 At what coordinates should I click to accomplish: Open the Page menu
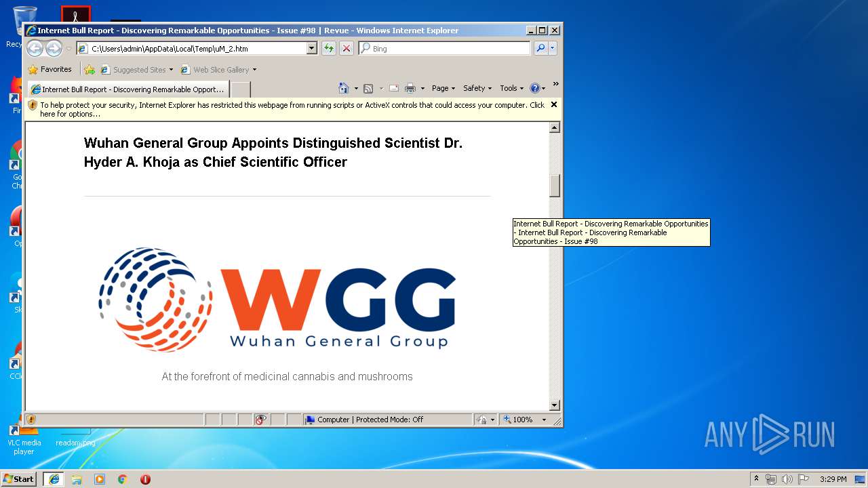[443, 88]
